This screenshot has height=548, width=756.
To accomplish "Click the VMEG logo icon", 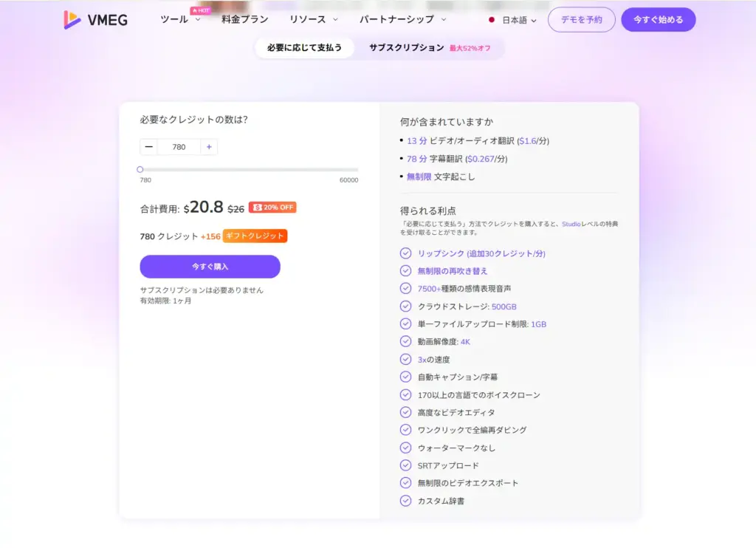I will click(x=72, y=20).
